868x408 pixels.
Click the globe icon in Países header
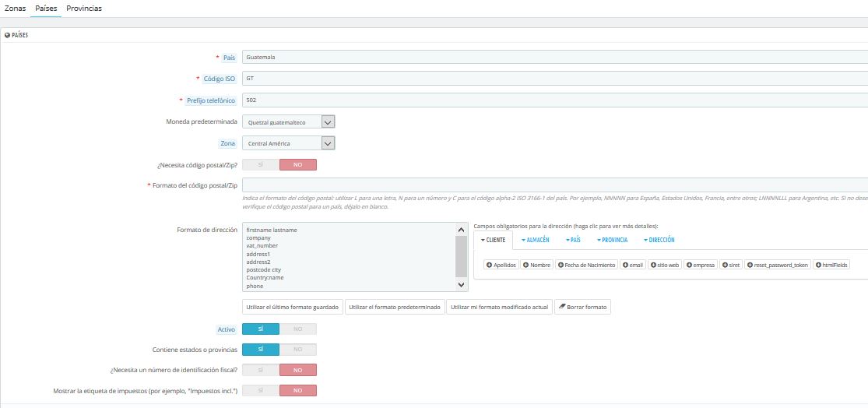click(7, 35)
